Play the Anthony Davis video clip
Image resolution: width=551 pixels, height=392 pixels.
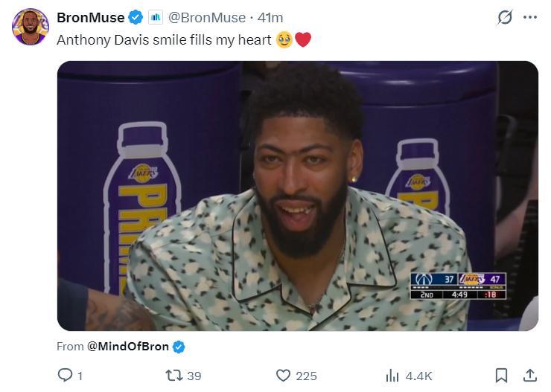(297, 196)
